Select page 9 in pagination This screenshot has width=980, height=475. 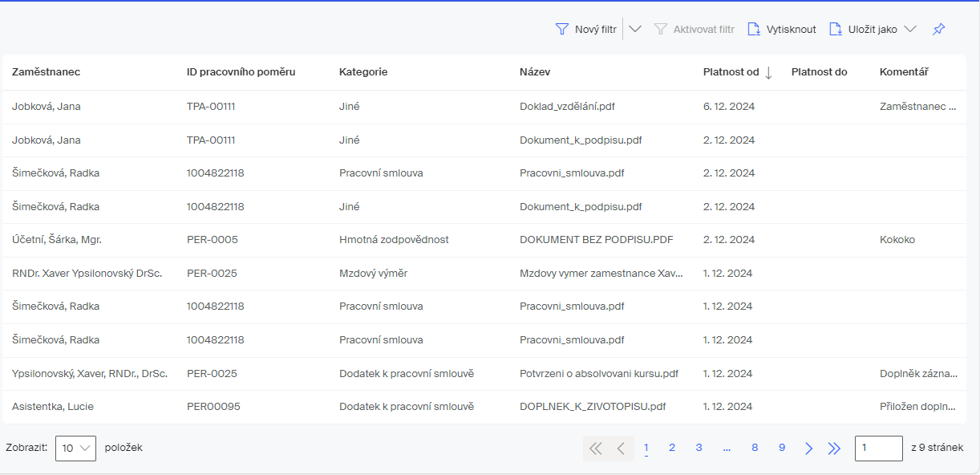[782, 448]
